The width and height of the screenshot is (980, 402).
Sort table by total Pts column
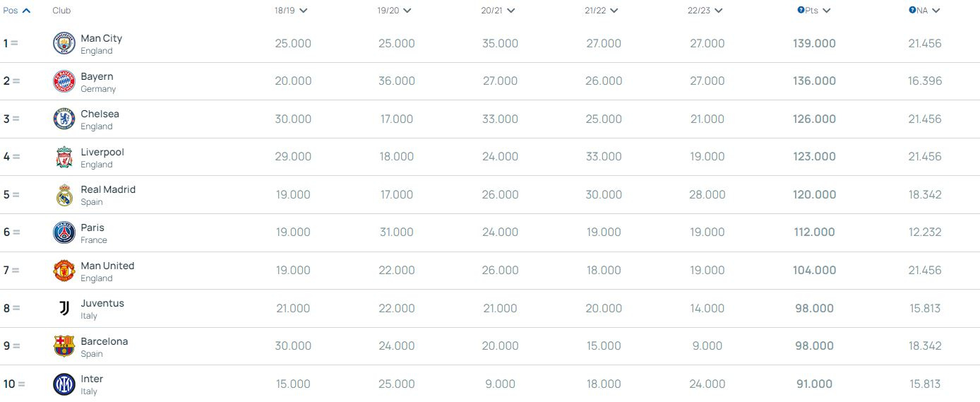pyautogui.click(x=818, y=11)
